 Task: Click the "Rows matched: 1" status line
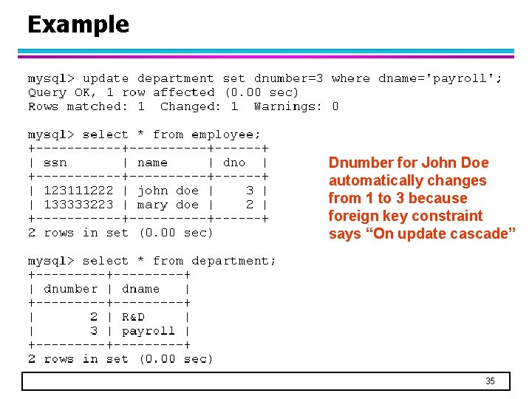[183, 107]
